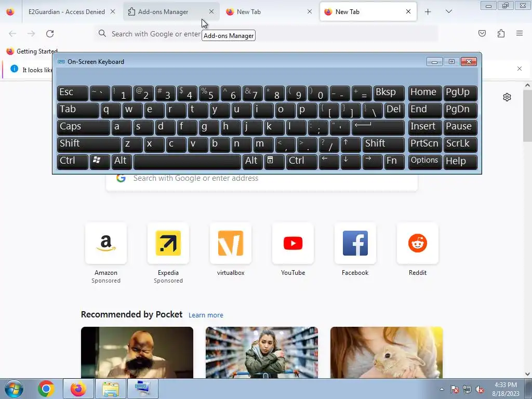Click the Bksp key on On-Screen Keyboard
The image size is (532, 399).
click(389, 93)
